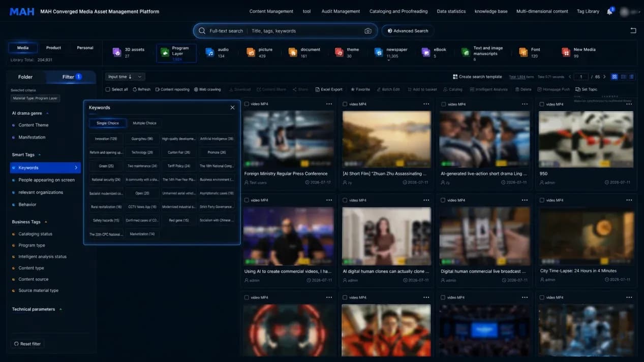Open the Tag Library menu
Viewport: 644px width, 362px height.
pyautogui.click(x=588, y=11)
